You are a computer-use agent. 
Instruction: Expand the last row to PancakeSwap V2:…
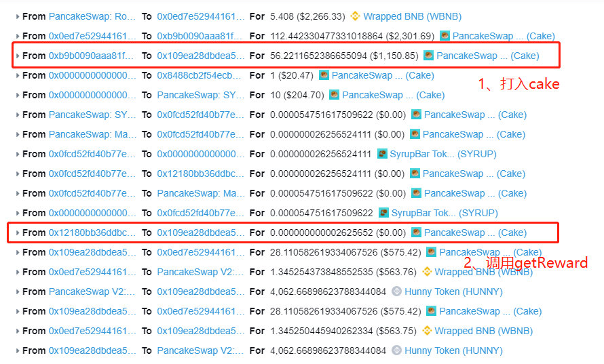pyautogui.click(x=18, y=350)
